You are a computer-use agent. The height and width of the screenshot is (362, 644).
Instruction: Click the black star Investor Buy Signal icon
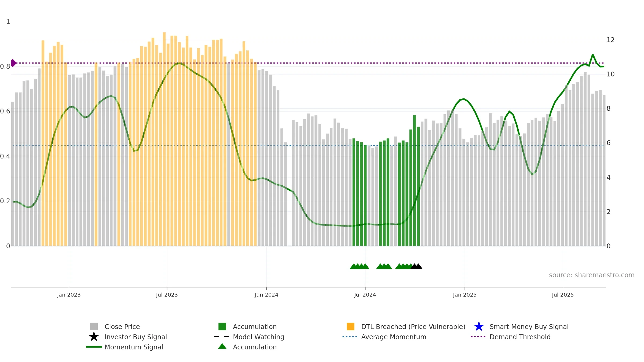tap(94, 337)
